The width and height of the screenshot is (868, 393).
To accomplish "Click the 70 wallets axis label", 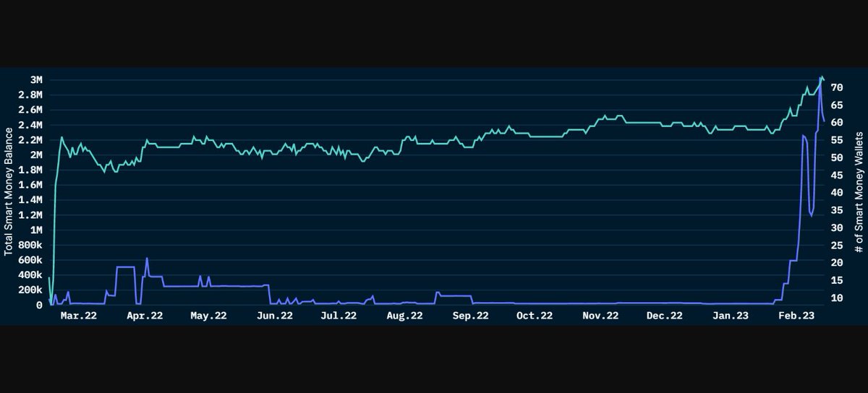I will coord(837,87).
